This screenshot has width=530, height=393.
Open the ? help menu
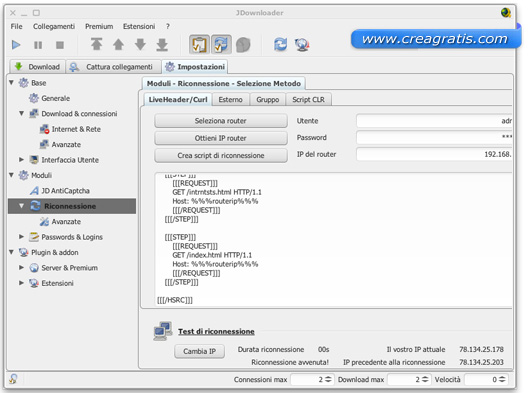click(x=168, y=26)
